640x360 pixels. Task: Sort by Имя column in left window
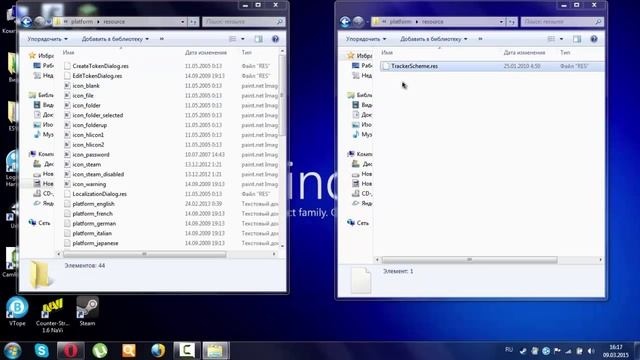[x=68, y=53]
